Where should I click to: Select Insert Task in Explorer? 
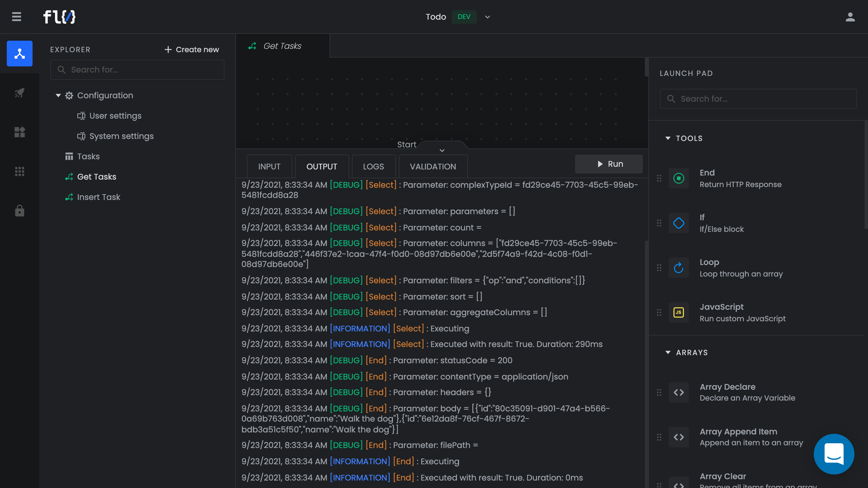[93, 197]
